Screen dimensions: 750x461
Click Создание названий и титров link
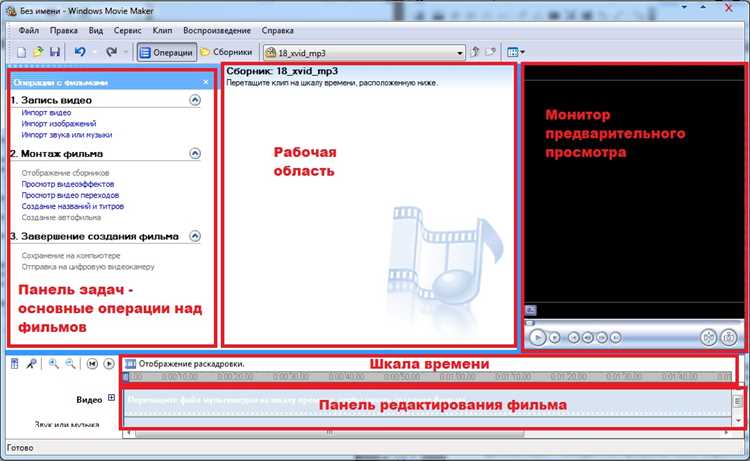(73, 206)
